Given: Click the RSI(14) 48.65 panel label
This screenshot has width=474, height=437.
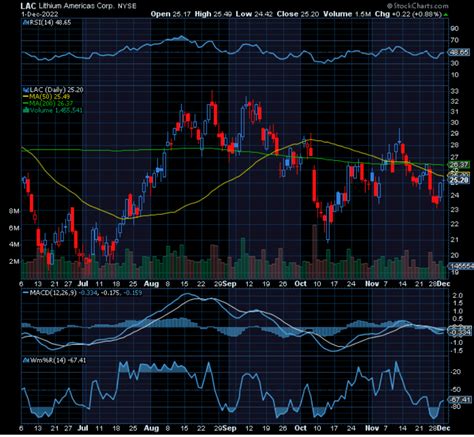Looking at the screenshot, I should pos(50,23).
